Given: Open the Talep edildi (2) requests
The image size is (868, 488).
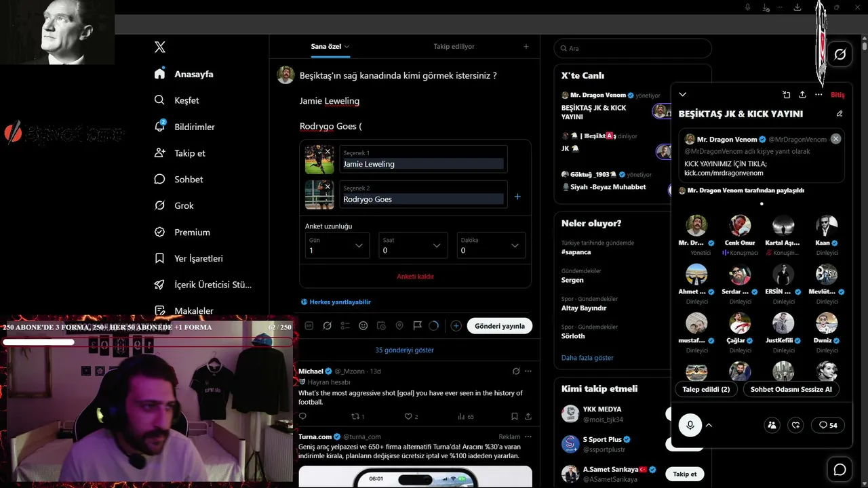Looking at the screenshot, I should [x=706, y=390].
